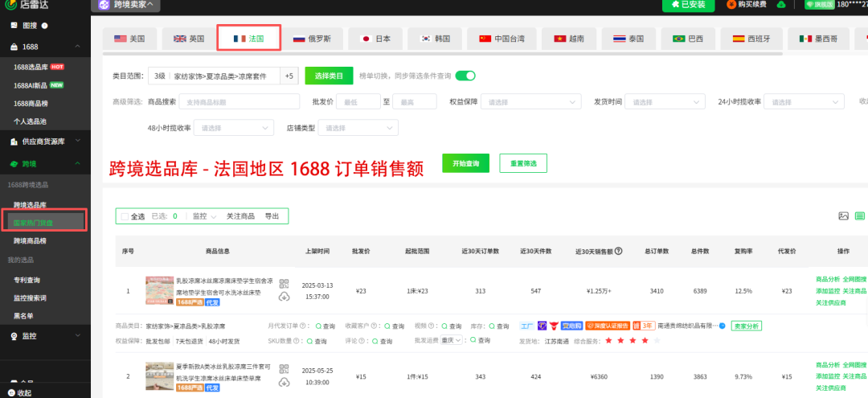868x398 pixels.
Task: Expand the 供应商货源库 sidebar section
Action: pyautogui.click(x=76, y=142)
